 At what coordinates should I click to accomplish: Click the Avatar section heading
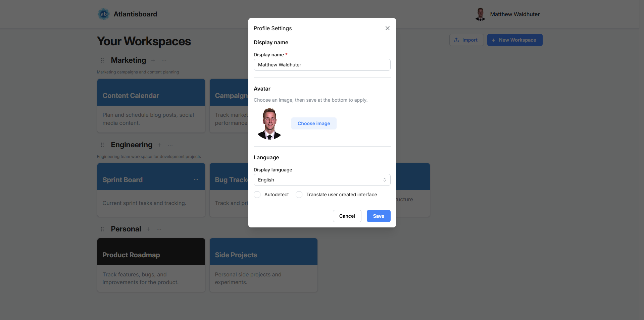click(x=262, y=89)
